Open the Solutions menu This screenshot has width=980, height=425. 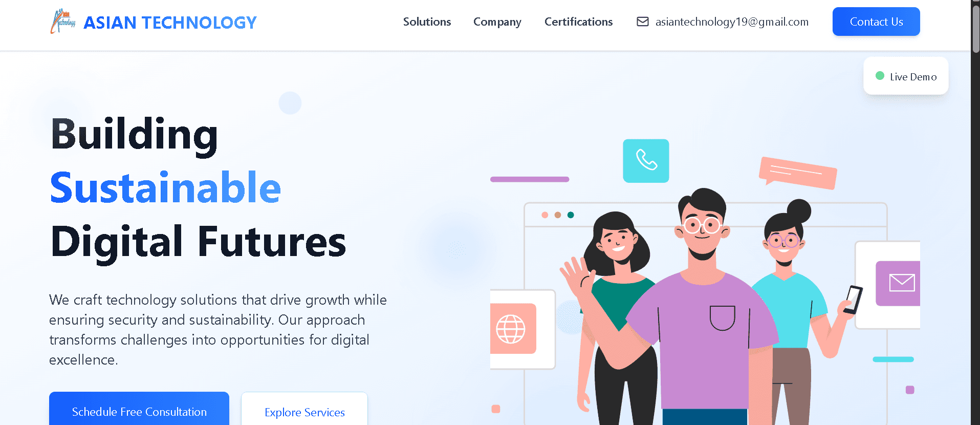[427, 22]
